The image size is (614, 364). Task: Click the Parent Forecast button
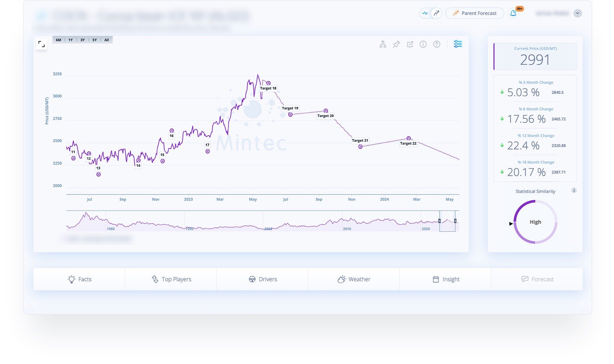(x=475, y=13)
